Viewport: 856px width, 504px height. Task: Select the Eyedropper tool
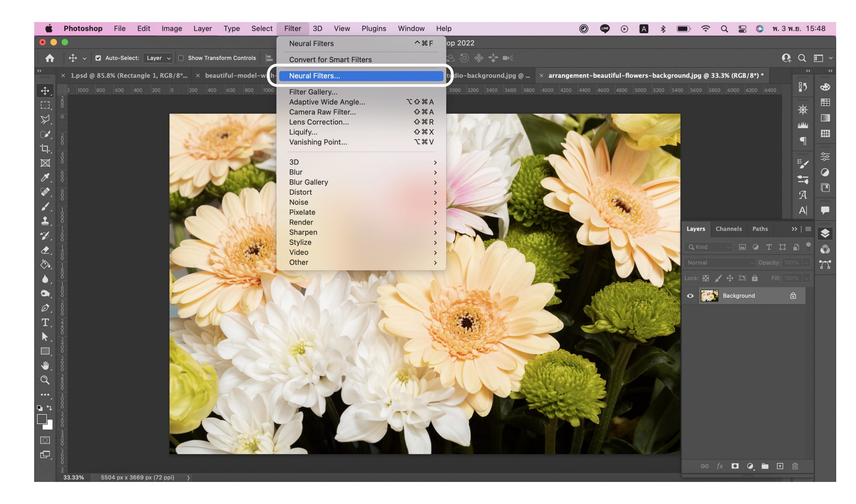point(45,177)
